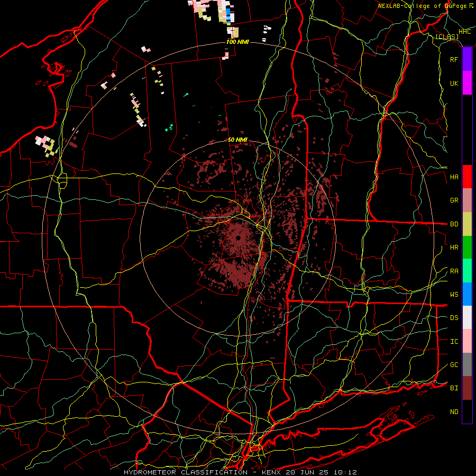This screenshot has width=476, height=476.
Task: Click the ND legend label
Action: pyautogui.click(x=454, y=412)
